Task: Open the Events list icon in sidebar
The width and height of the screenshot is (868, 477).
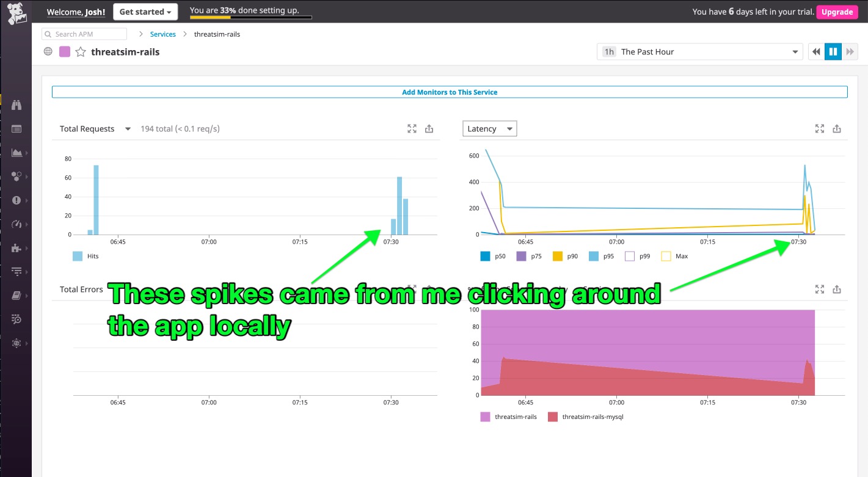Action: pyautogui.click(x=16, y=129)
